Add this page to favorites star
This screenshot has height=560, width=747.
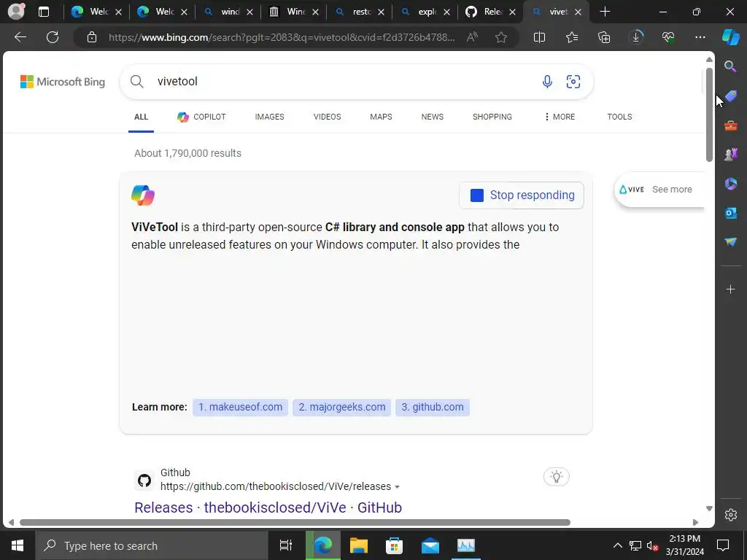tap(500, 37)
